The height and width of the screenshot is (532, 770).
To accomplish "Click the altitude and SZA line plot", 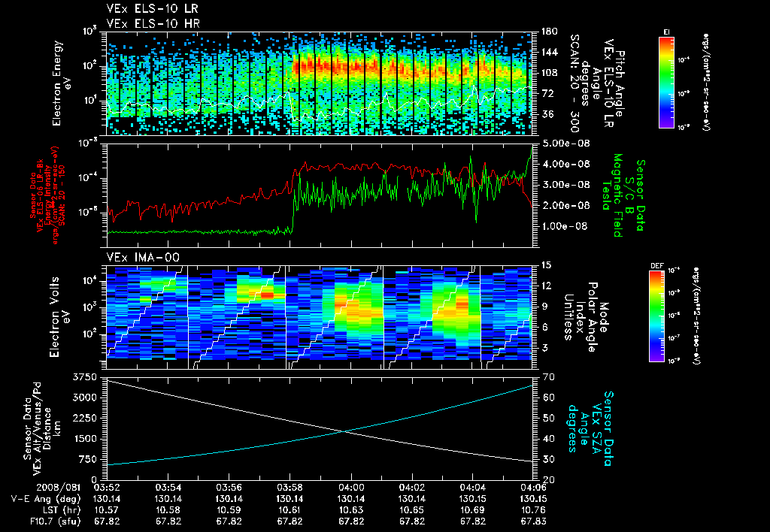I will point(320,428).
